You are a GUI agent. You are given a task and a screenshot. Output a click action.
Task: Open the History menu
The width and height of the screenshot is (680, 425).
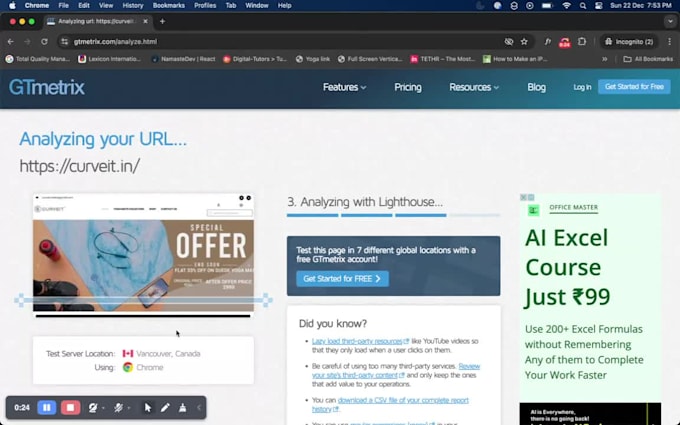[133, 6]
